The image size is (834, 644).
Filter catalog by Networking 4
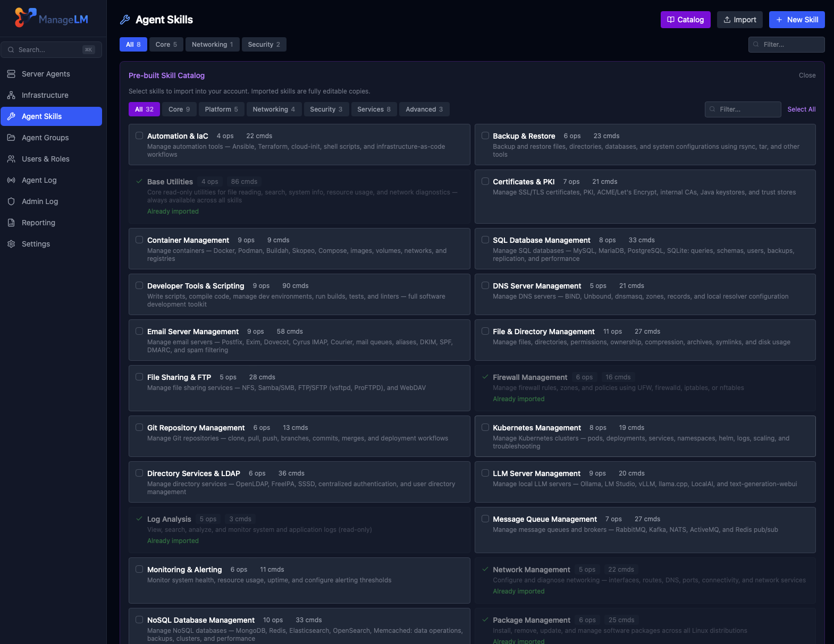point(274,109)
